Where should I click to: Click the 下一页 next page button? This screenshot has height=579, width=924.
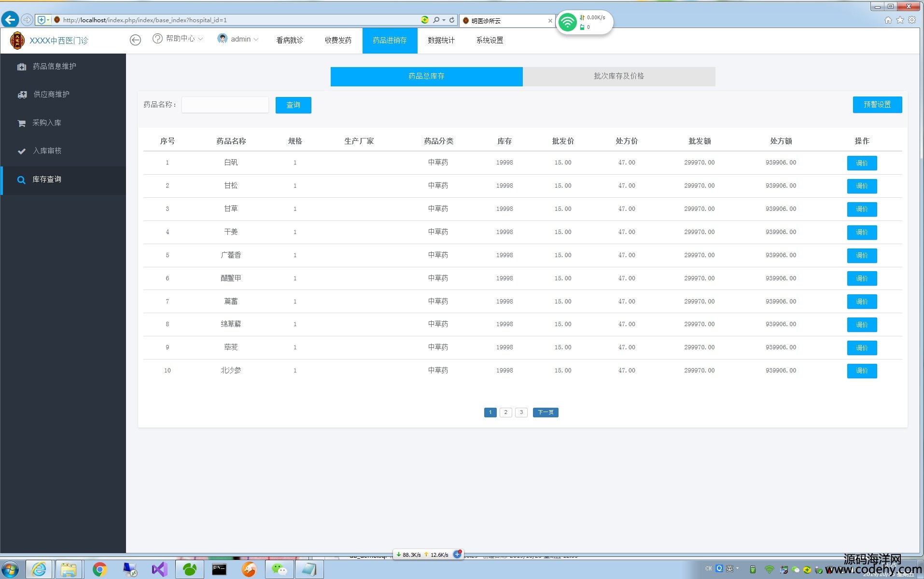pos(546,413)
